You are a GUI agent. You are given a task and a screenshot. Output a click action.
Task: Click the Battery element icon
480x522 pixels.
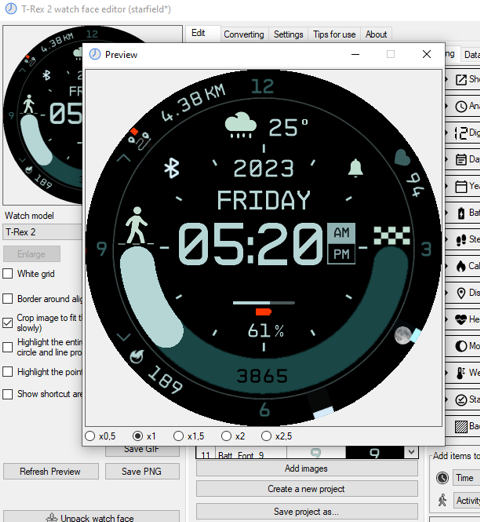(461, 213)
